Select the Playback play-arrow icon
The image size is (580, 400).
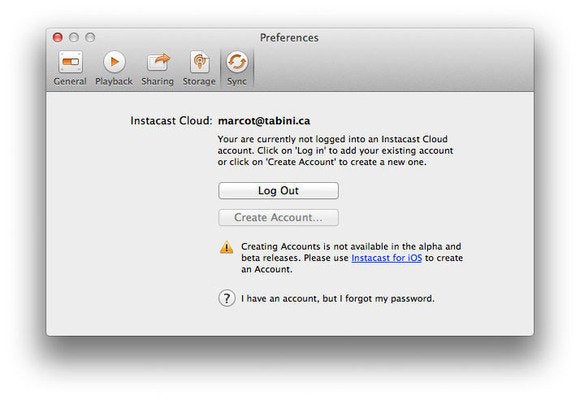pos(114,61)
